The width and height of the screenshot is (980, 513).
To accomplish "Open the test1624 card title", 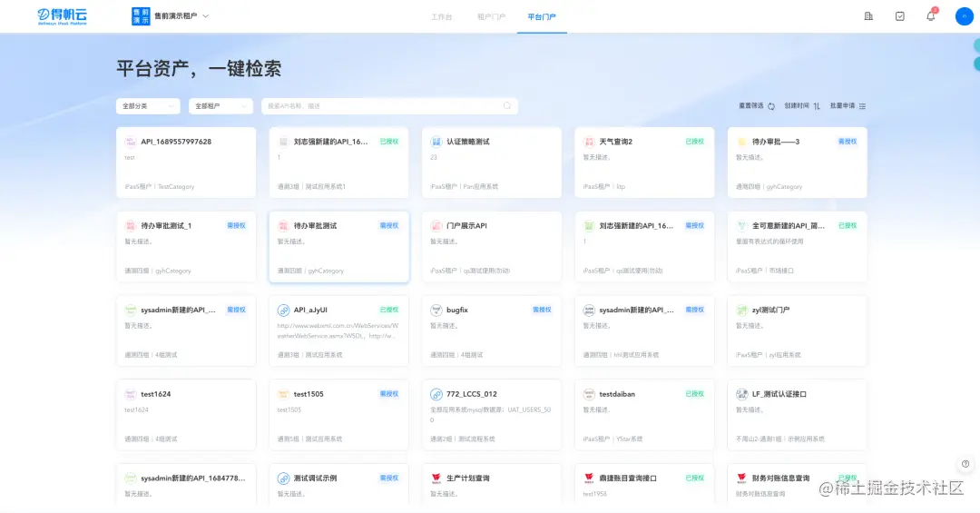I will [x=156, y=394].
